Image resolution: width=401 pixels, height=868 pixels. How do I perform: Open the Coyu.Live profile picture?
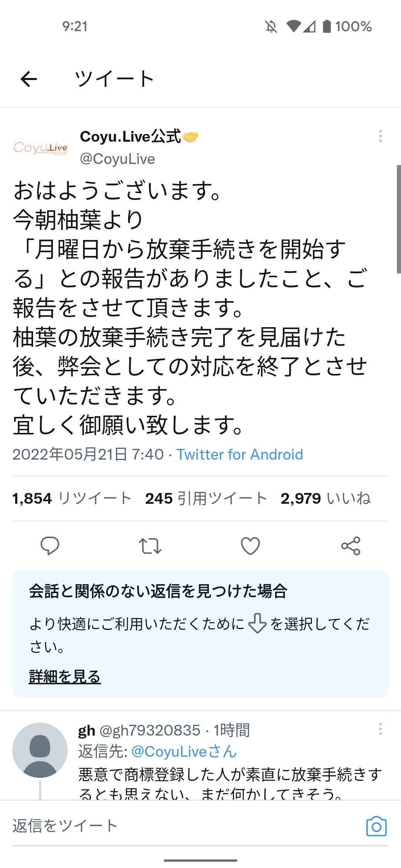tap(40, 148)
